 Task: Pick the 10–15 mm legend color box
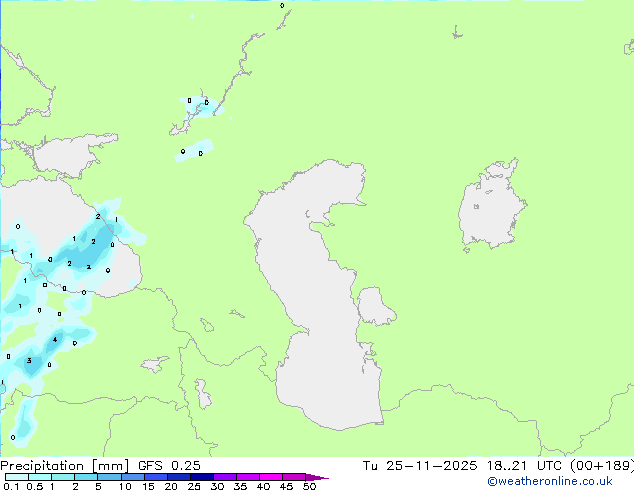pyautogui.click(x=133, y=477)
